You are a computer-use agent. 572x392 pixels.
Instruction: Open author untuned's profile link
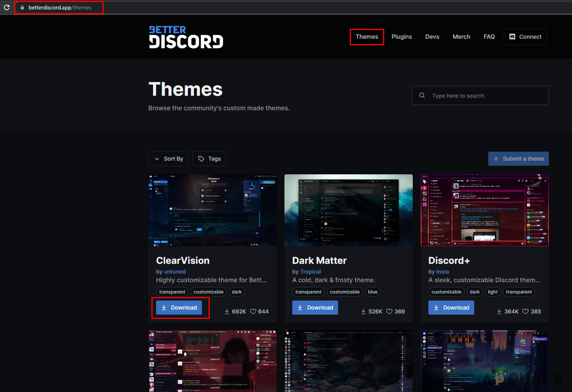[x=175, y=272]
